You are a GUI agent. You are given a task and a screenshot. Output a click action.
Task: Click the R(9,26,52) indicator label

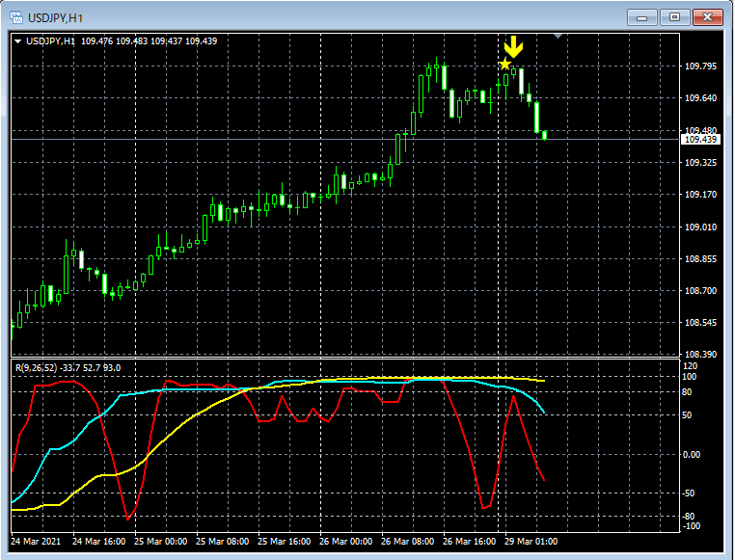pos(37,368)
